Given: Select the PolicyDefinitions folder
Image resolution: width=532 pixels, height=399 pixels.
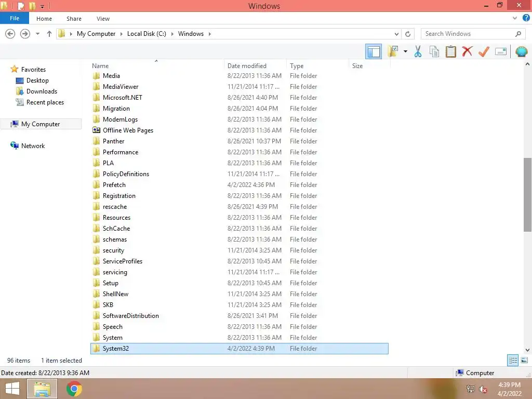Looking at the screenshot, I should [x=126, y=174].
